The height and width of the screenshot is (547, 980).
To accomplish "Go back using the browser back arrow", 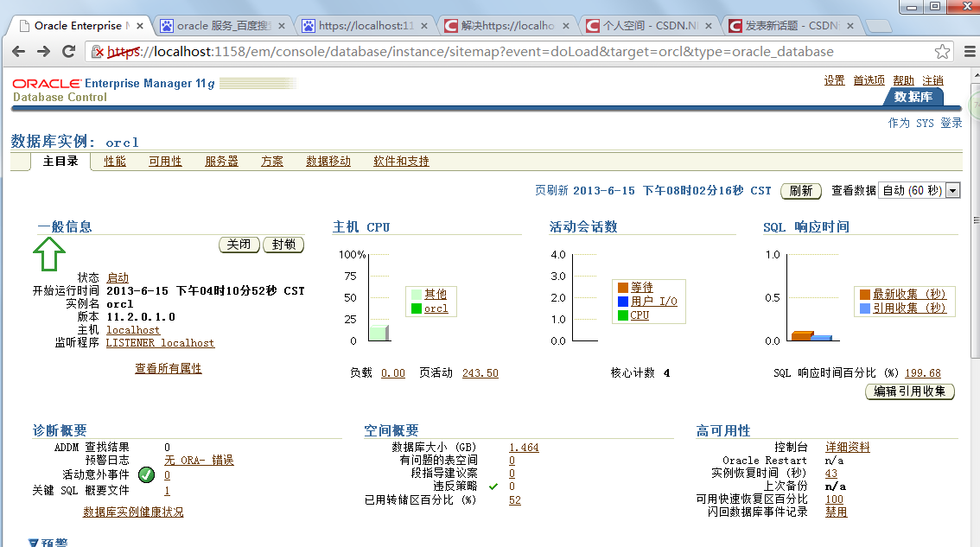I will pos(19,51).
